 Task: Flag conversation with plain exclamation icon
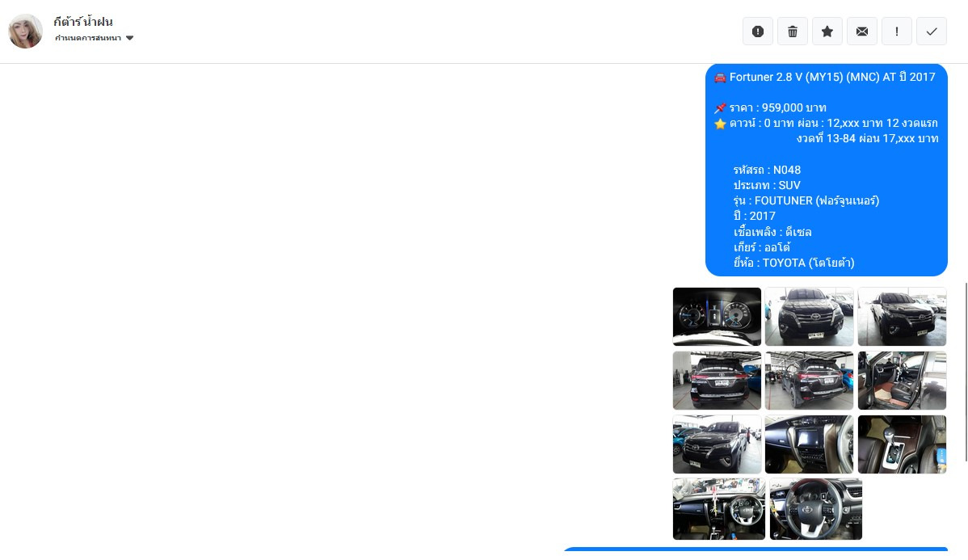(x=896, y=32)
